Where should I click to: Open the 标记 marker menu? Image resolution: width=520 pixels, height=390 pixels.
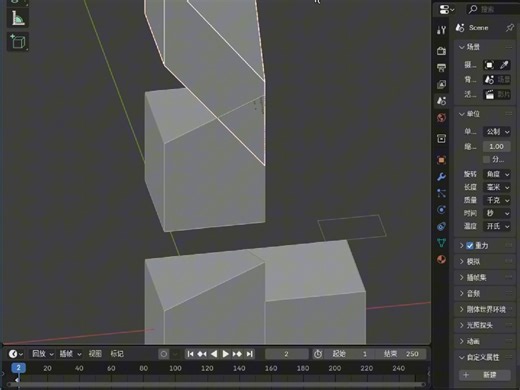[117, 354]
